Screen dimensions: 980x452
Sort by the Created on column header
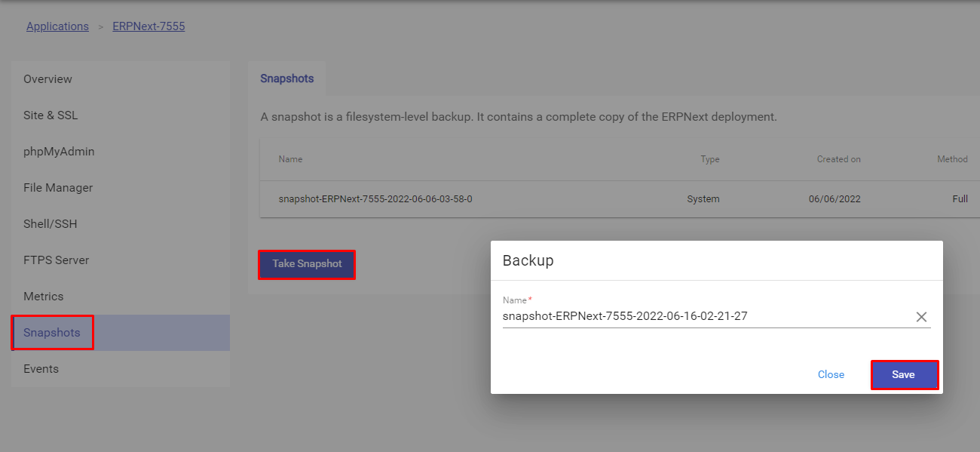coord(838,159)
